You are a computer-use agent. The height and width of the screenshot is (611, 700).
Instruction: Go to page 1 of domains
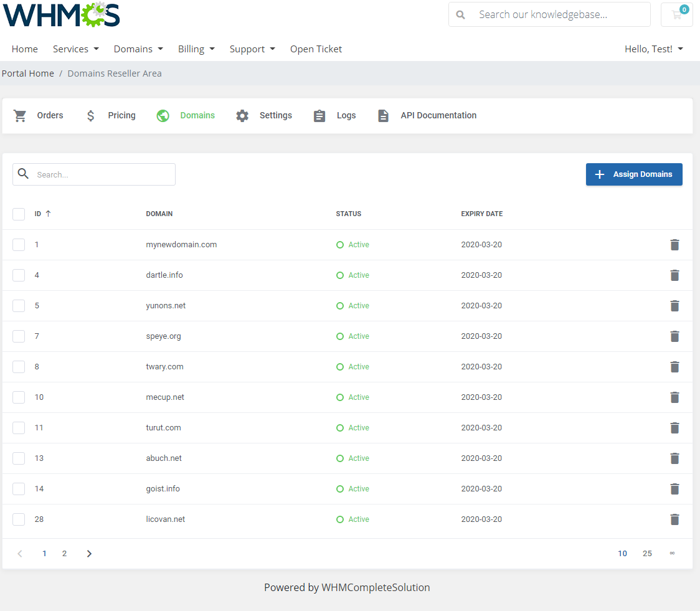click(x=44, y=554)
